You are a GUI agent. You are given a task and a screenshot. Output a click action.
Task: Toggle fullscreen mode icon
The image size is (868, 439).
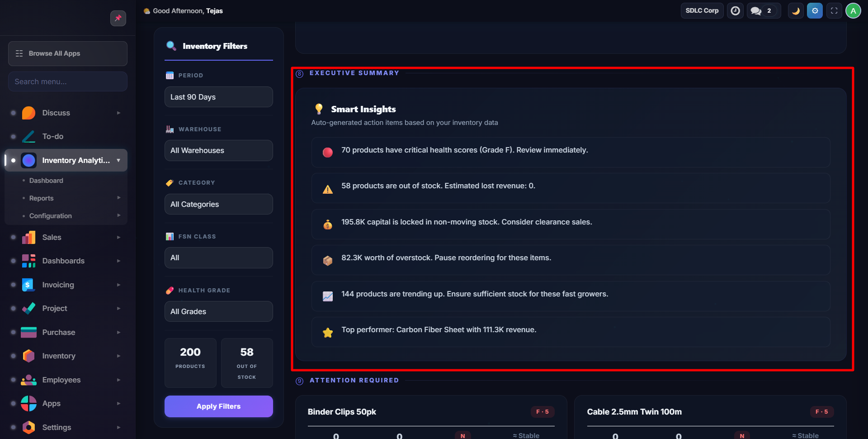(x=834, y=11)
